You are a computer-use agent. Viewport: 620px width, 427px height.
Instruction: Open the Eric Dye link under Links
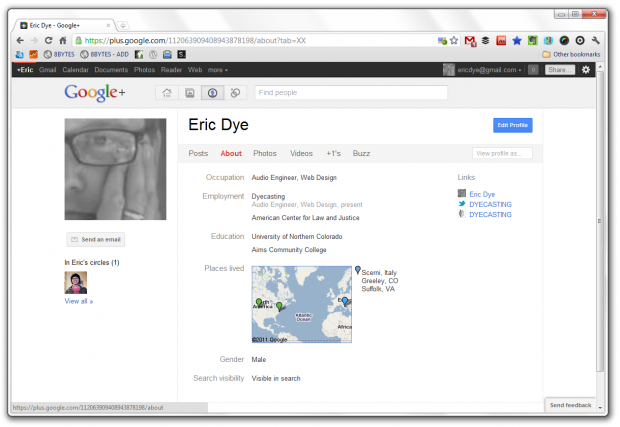coord(482,194)
